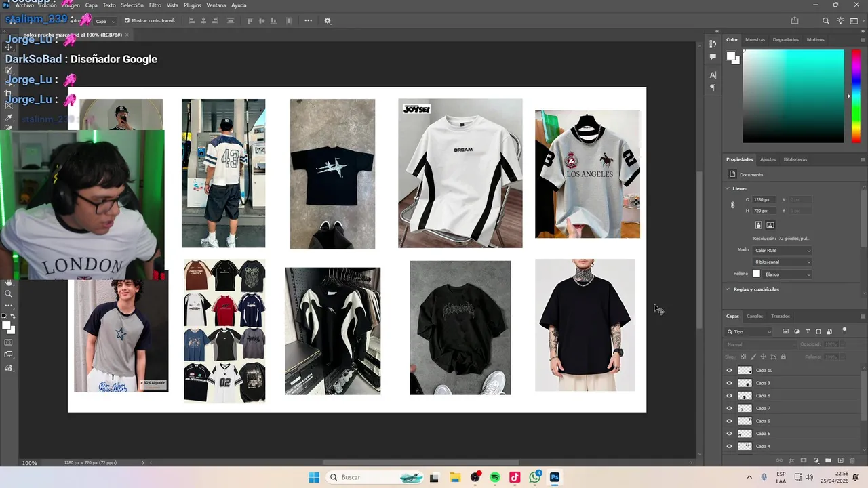This screenshot has width=868, height=488.
Task: Hide layer Capa 9
Action: [730, 383]
